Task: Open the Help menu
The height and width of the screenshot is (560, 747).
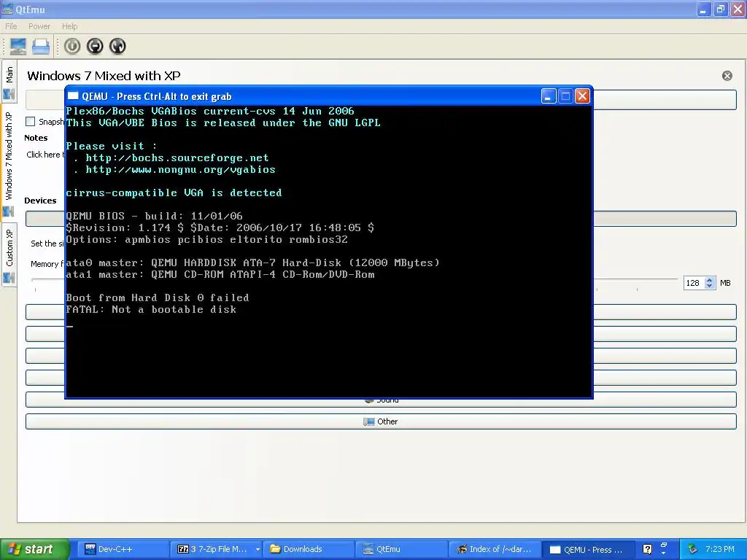Action: tap(69, 26)
